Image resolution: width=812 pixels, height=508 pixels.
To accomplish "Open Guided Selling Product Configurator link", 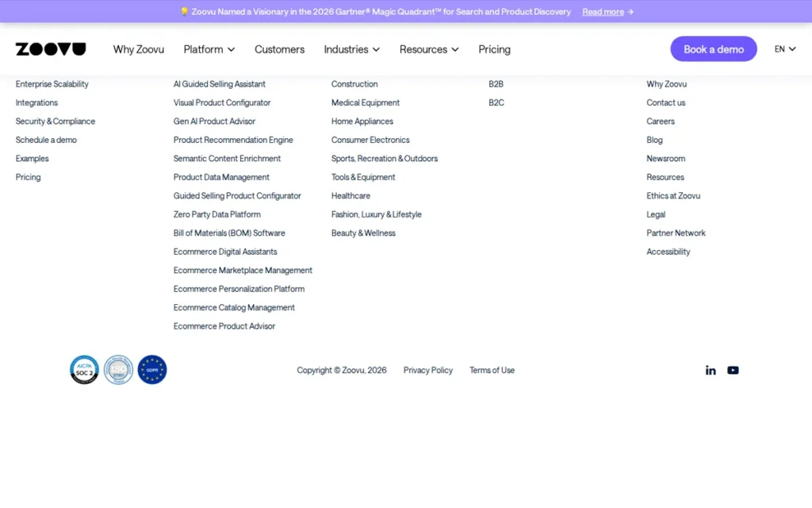I will [237, 196].
